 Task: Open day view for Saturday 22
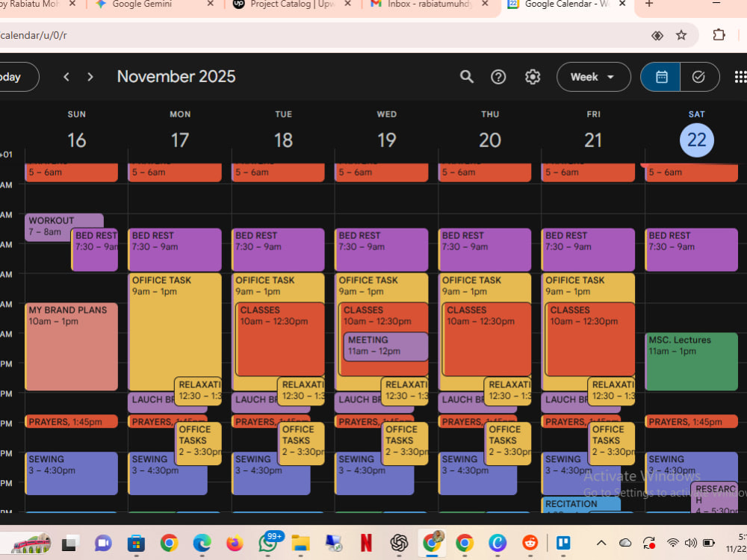coord(696,140)
